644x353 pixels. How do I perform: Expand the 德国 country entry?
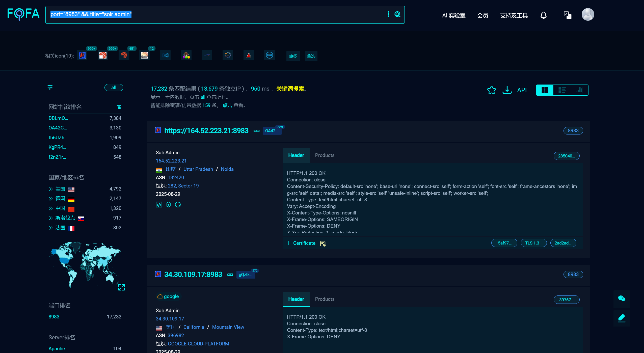(x=50, y=199)
